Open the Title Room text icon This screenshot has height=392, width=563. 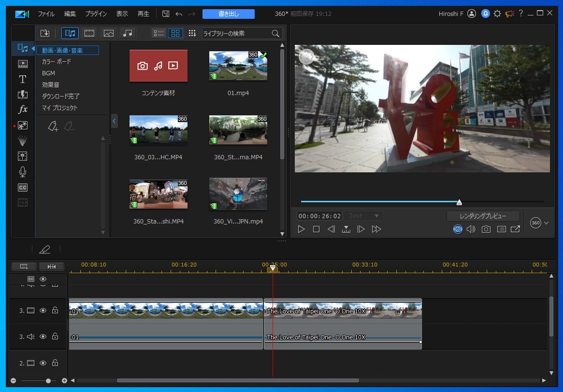[x=23, y=79]
